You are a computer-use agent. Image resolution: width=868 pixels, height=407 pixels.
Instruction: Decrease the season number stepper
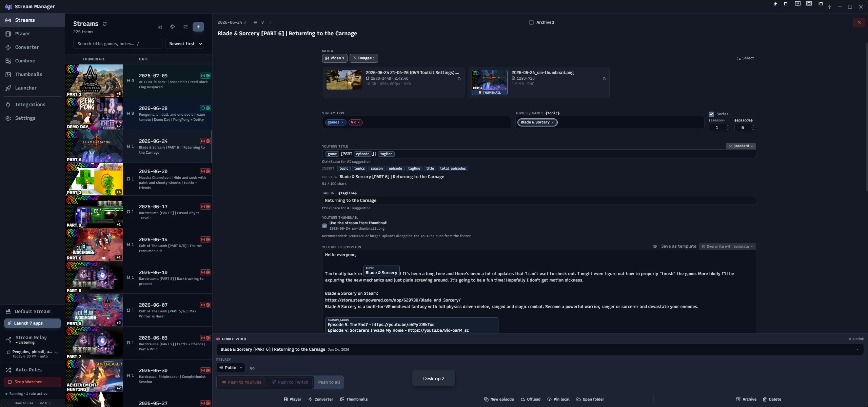point(727,130)
